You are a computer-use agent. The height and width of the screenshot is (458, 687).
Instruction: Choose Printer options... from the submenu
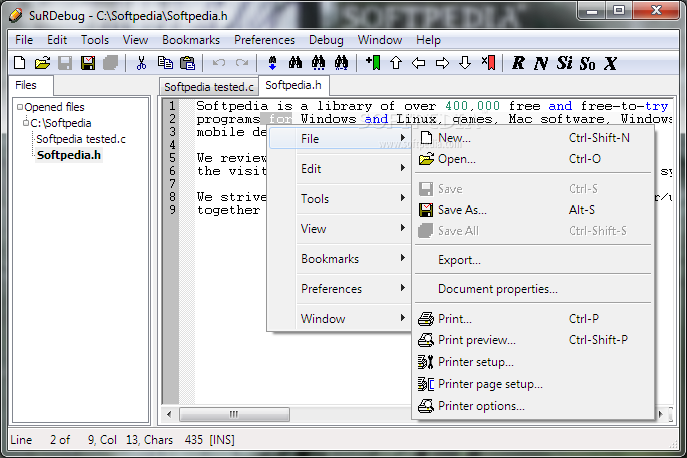pos(532,406)
